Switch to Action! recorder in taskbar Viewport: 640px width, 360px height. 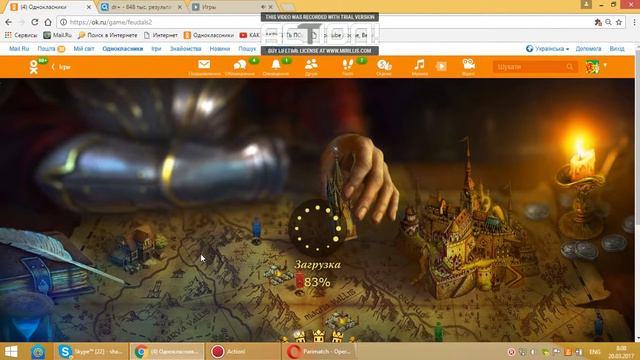click(x=243, y=351)
